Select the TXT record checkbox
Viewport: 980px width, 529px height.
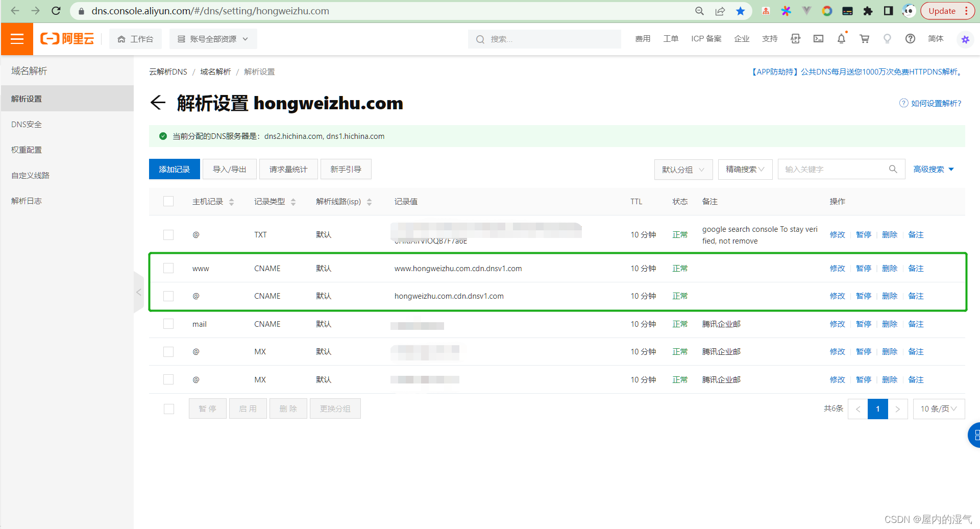coord(168,234)
